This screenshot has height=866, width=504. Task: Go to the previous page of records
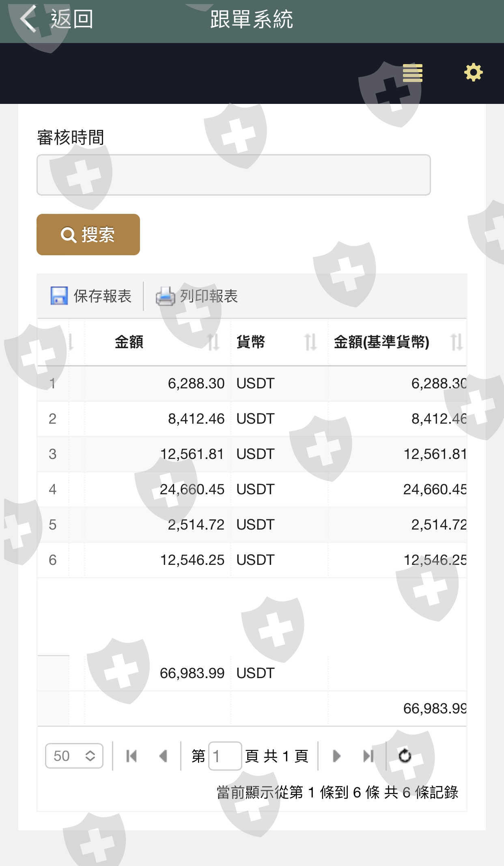point(163,756)
